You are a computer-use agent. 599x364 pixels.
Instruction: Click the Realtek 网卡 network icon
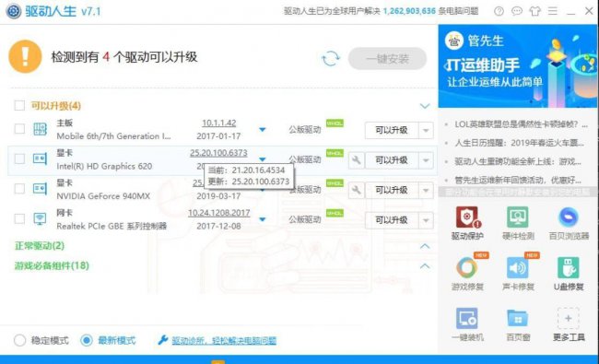41,218
